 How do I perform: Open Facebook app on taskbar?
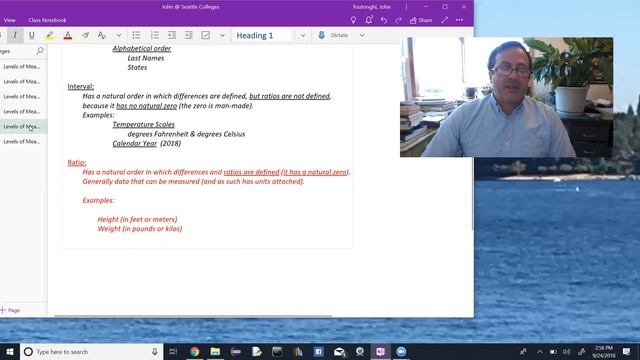coord(318,351)
